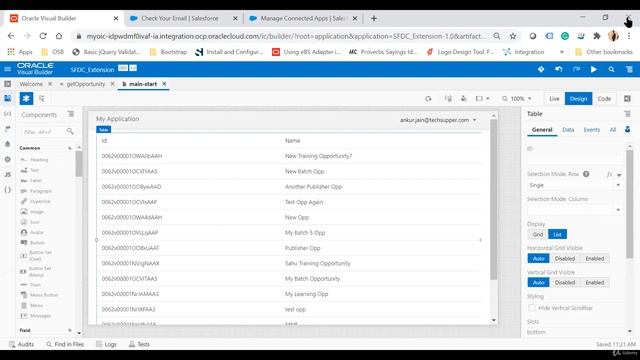Collapse the Common components section
Viewport: 640px width, 360px height.
click(70, 148)
